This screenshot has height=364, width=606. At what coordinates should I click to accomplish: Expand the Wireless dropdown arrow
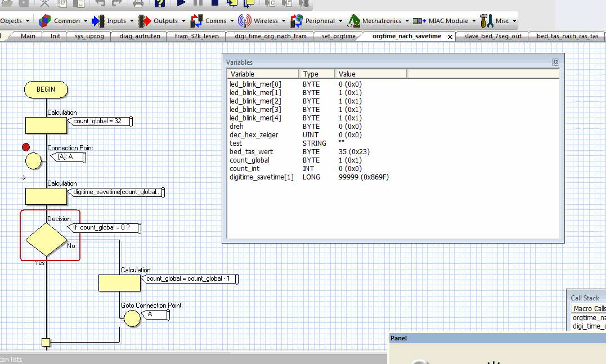(284, 21)
